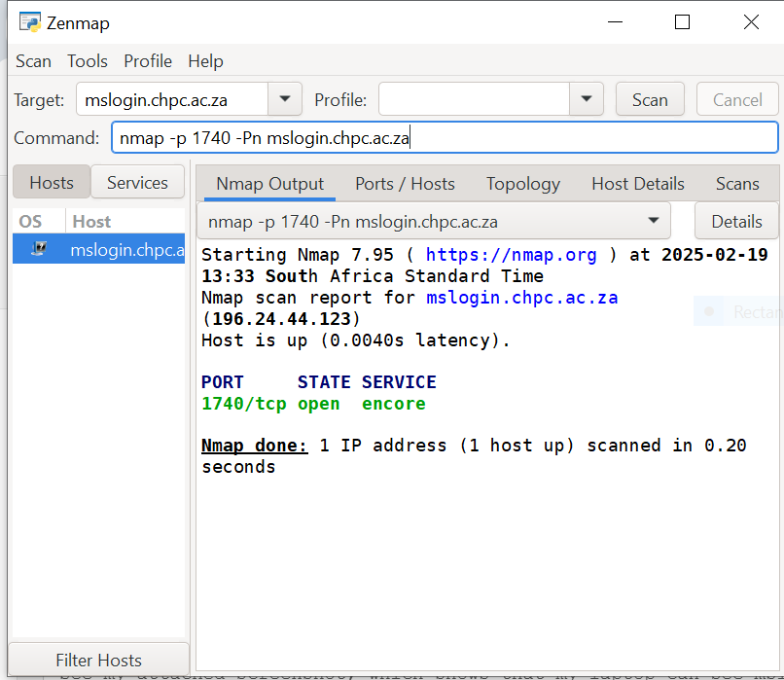Click the 1740/tcp port entry
Viewport: 784px width, 680px height.
click(x=243, y=404)
